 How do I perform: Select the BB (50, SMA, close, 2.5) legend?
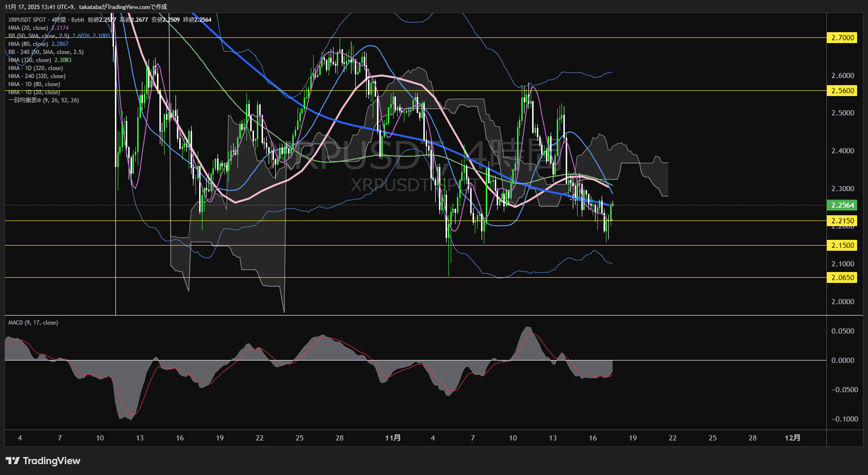pos(39,36)
